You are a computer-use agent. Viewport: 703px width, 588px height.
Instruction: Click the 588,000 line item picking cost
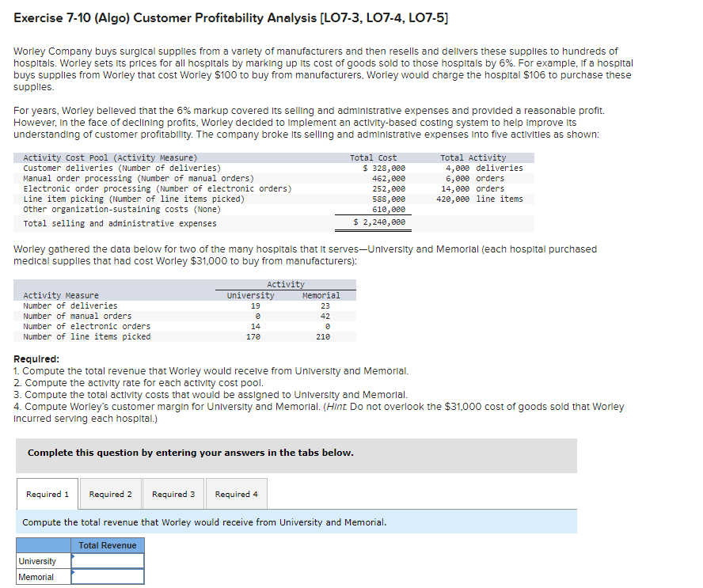[388, 199]
